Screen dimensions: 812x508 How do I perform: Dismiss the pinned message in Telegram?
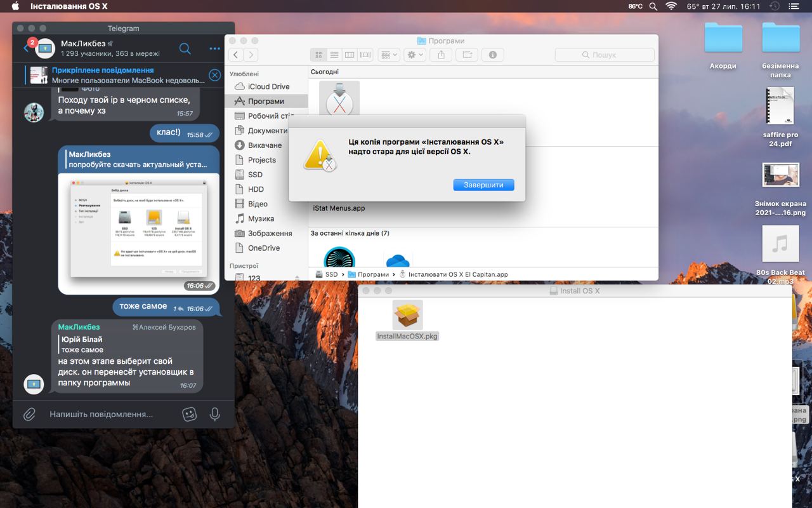(215, 75)
